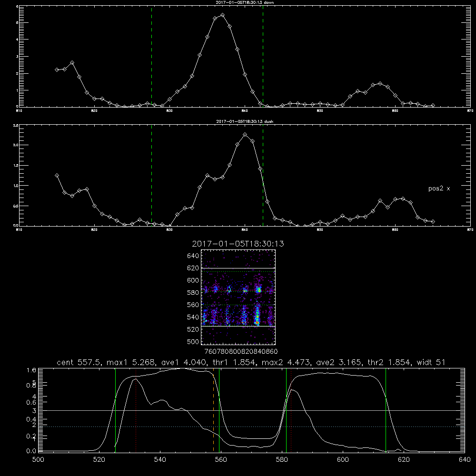Click the 'pos2 x' label in dusk plot
Screen dimensions: 476x476
click(439, 188)
